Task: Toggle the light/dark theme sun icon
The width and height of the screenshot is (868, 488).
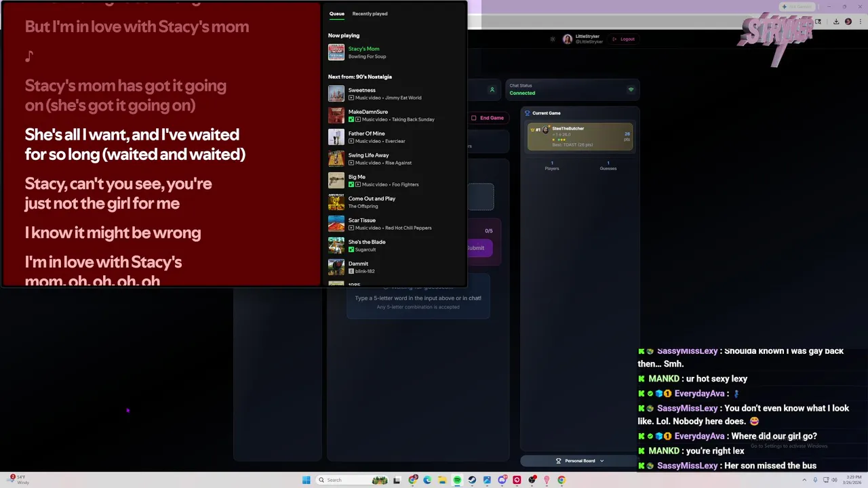Action: click(553, 39)
